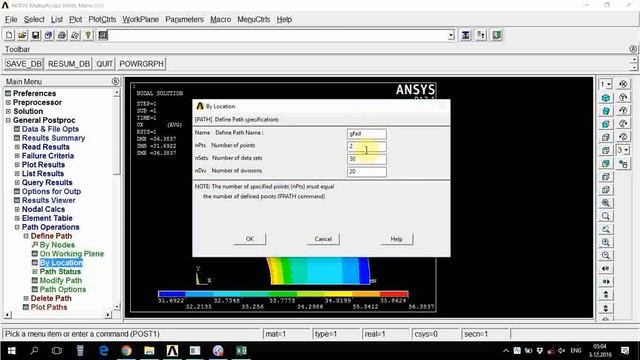Confirm the By Location dialog with OK
640x360 pixels.
(250, 239)
